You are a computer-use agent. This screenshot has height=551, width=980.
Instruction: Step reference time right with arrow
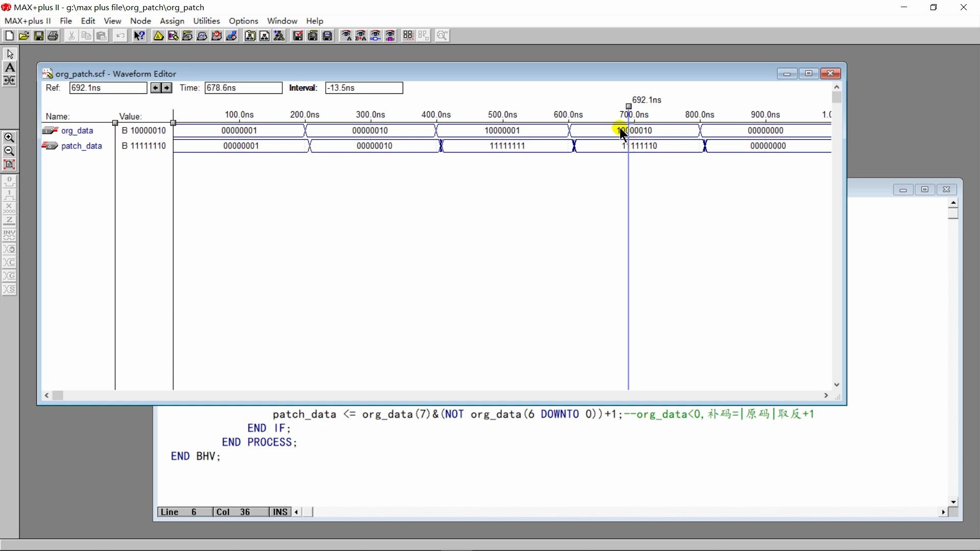[x=167, y=88]
